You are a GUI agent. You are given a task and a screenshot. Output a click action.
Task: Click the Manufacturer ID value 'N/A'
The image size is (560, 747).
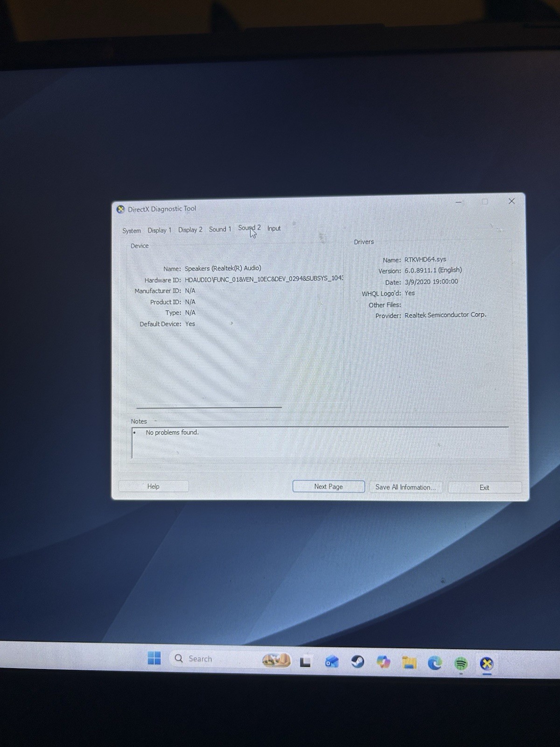[190, 291]
